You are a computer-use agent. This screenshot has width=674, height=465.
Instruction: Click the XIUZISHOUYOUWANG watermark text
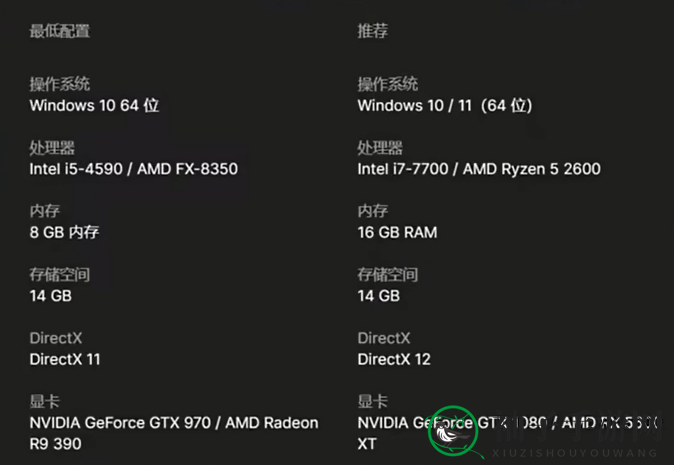575,453
